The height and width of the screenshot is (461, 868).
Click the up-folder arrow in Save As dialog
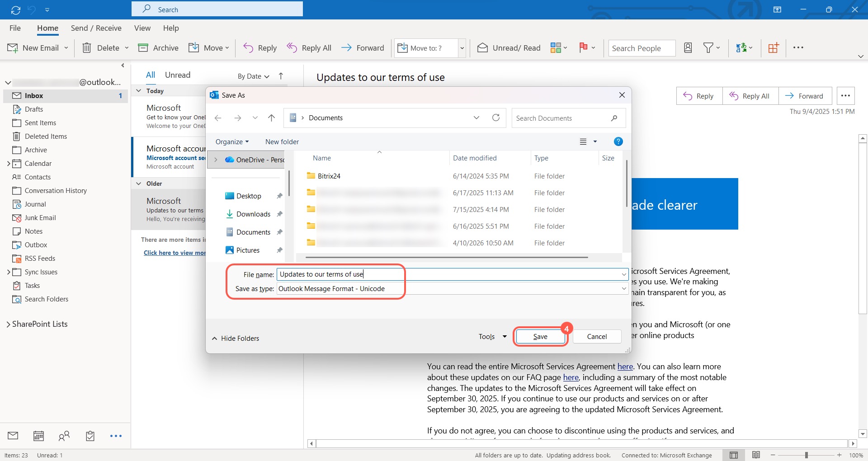point(271,118)
